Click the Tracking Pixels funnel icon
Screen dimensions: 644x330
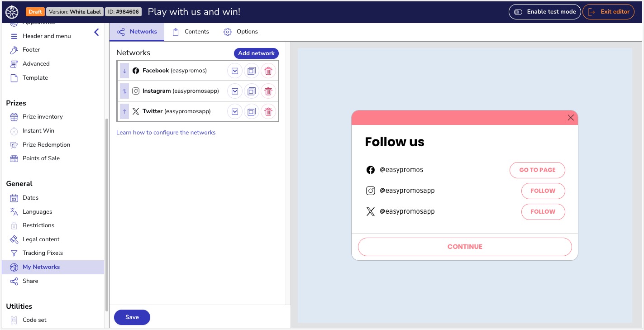click(x=14, y=253)
